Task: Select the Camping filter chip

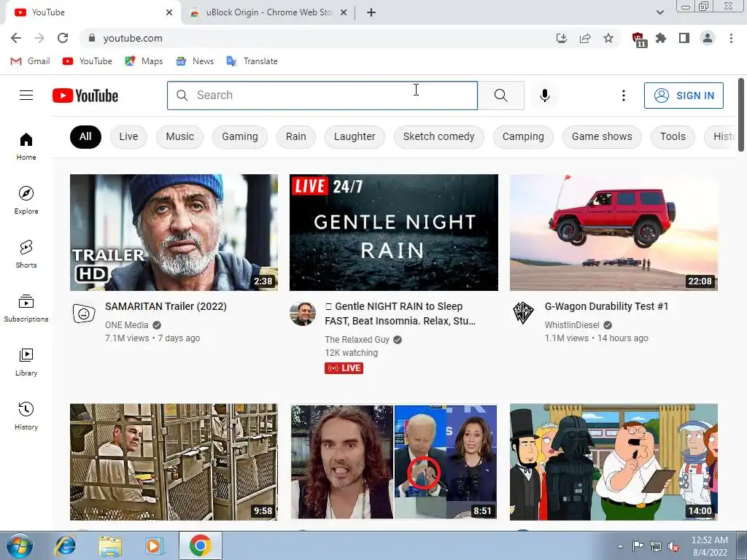Action: click(x=523, y=136)
